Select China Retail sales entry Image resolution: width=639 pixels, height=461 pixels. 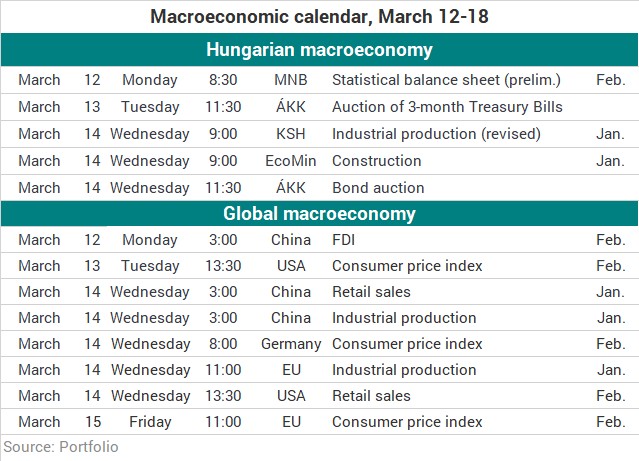pyautogui.click(x=319, y=292)
